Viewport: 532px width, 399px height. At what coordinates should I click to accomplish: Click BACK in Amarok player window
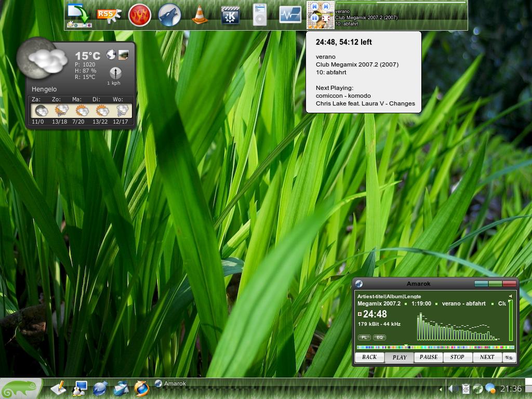[x=369, y=357]
